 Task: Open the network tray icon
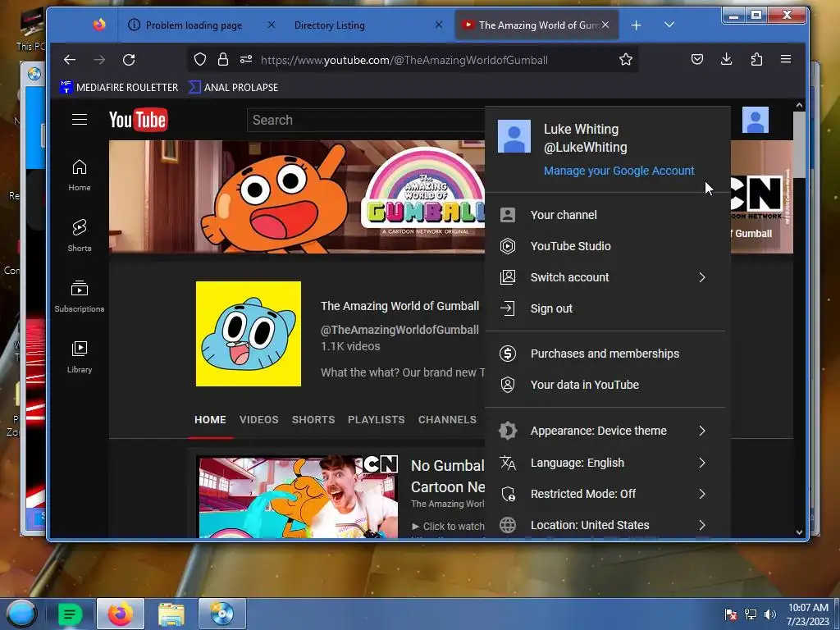pos(751,614)
